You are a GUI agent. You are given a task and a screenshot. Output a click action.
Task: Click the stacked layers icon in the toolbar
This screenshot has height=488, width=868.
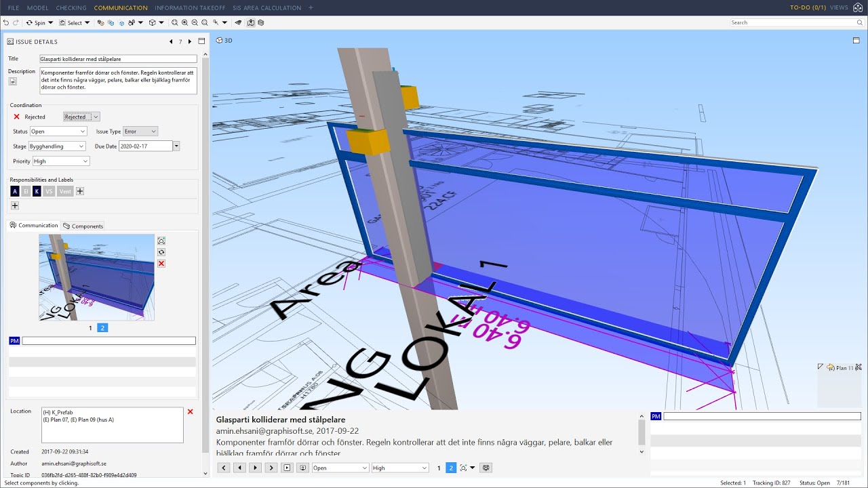coord(260,23)
